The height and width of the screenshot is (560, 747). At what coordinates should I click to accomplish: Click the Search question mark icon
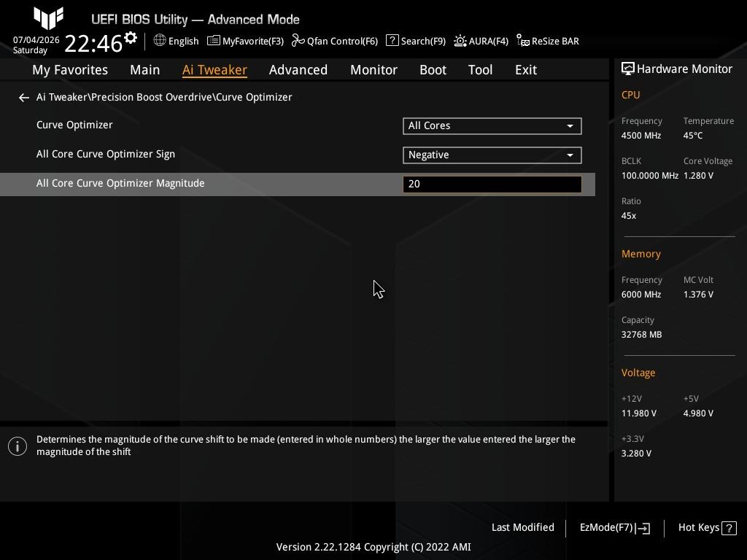[392, 41]
